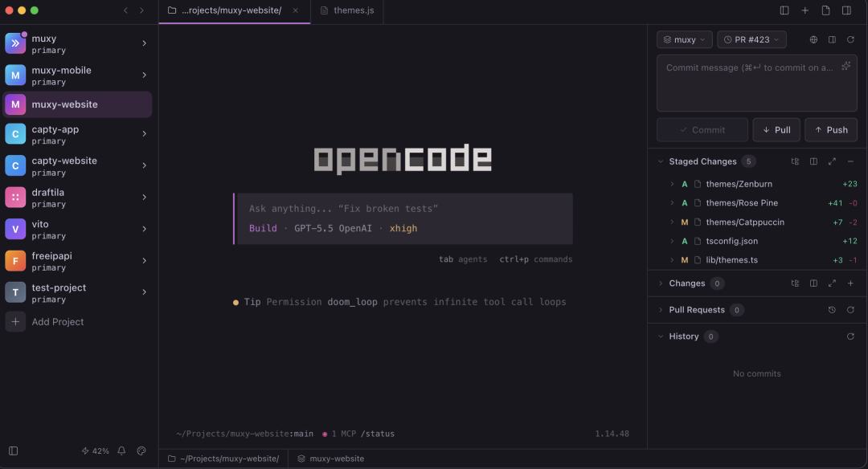Expand capty-website project chevron
868x469 pixels.
pyautogui.click(x=144, y=165)
